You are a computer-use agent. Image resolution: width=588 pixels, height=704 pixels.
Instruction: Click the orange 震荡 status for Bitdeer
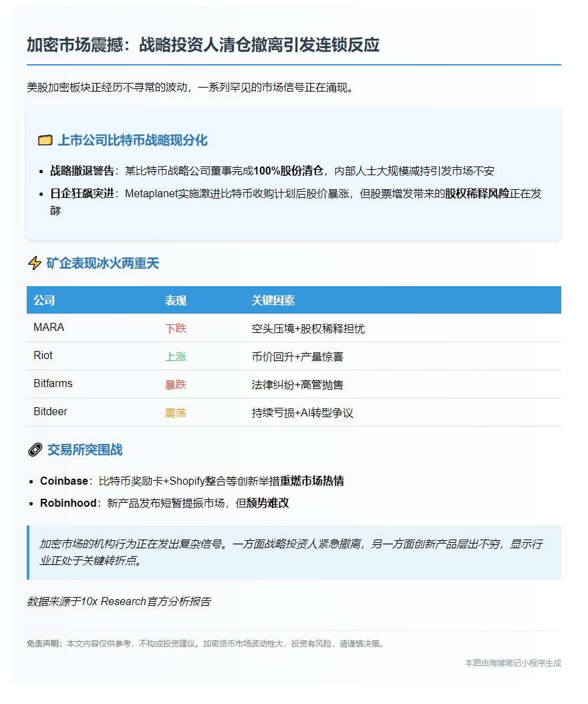click(176, 413)
